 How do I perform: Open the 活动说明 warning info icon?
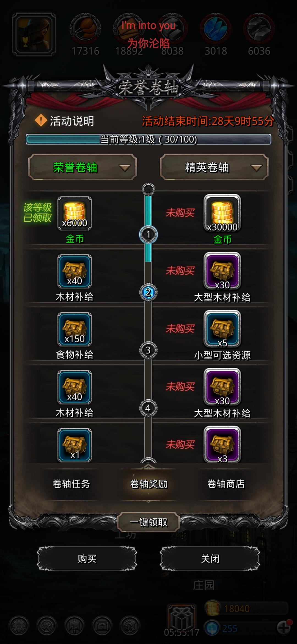41,121
